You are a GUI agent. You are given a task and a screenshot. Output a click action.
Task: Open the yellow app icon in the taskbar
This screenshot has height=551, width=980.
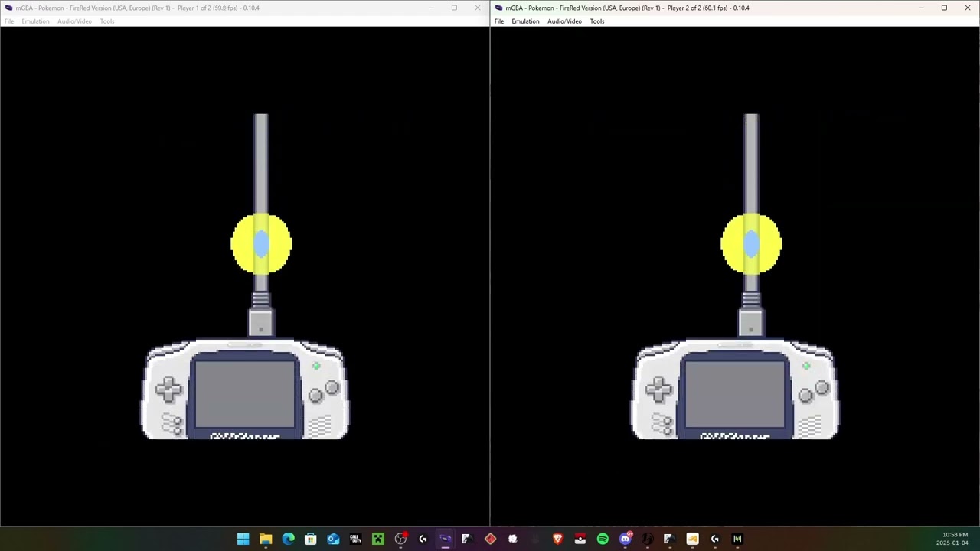[692, 539]
